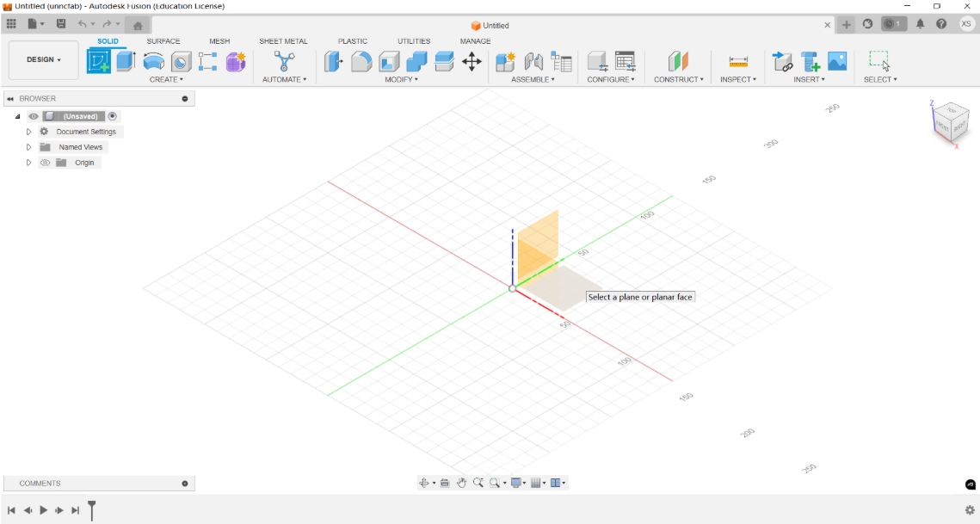Click the timeline end marker
The width and height of the screenshot is (980, 524).
coord(92,510)
